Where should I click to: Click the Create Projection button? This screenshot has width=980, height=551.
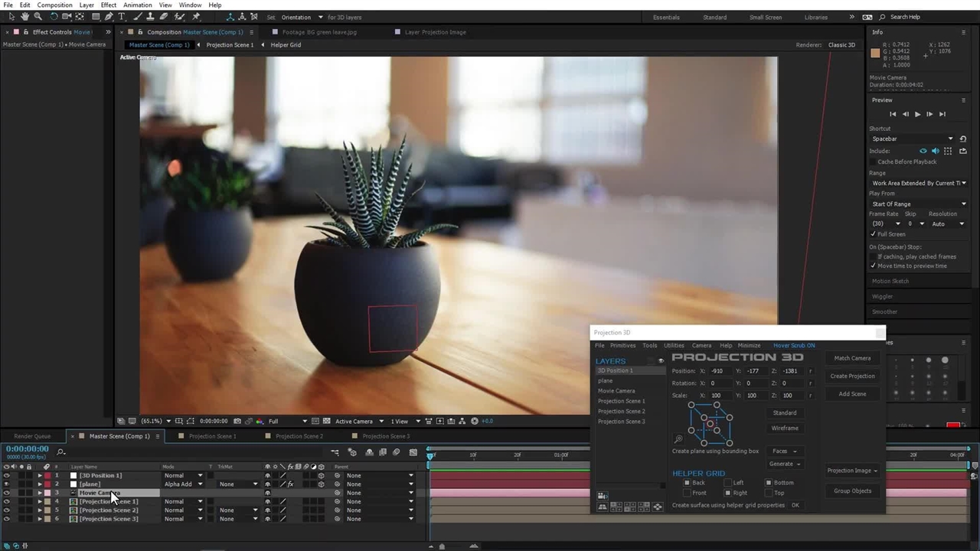click(x=852, y=376)
